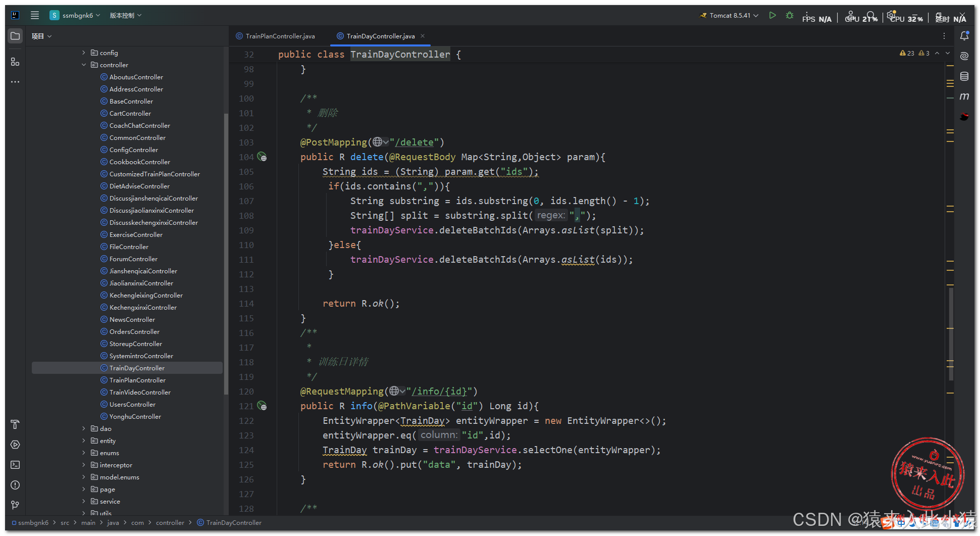Expand the config folder
980x536 pixels.
pyautogui.click(x=84, y=53)
